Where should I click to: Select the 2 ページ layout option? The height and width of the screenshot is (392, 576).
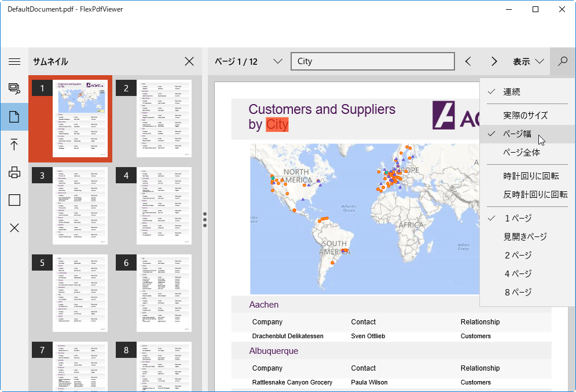click(x=527, y=255)
